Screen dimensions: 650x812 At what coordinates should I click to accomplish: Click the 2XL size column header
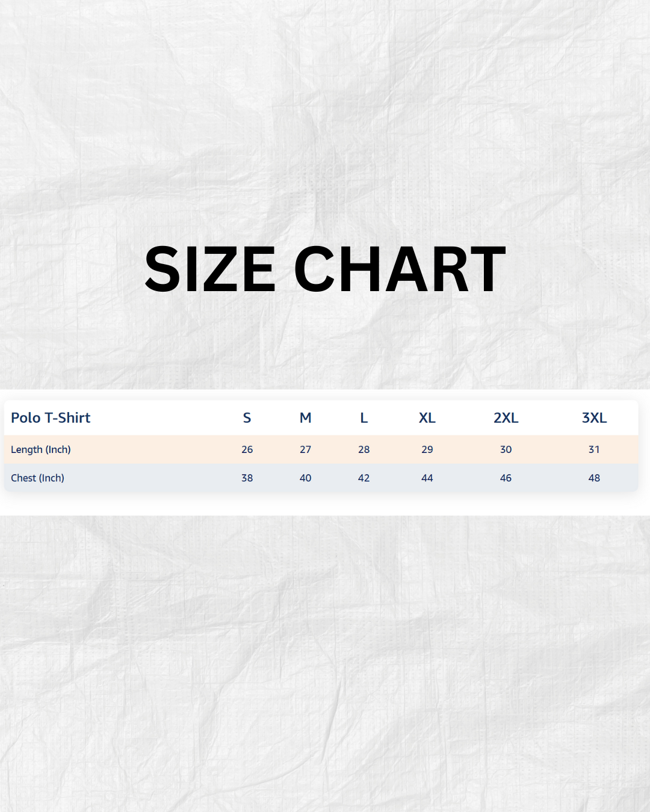point(506,418)
